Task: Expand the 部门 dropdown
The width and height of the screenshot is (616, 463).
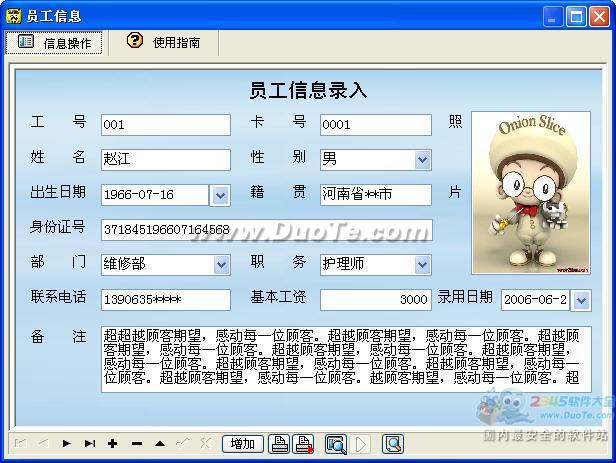Action: pyautogui.click(x=222, y=264)
